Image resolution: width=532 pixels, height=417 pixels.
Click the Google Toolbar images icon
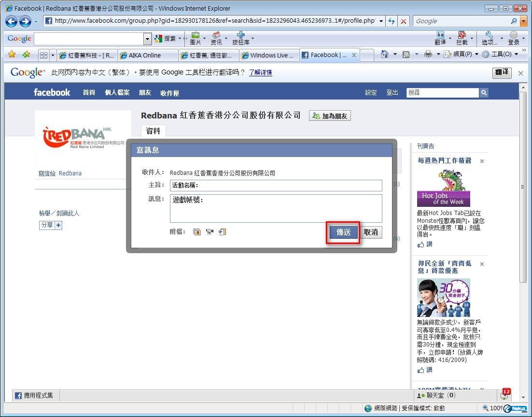[196, 38]
